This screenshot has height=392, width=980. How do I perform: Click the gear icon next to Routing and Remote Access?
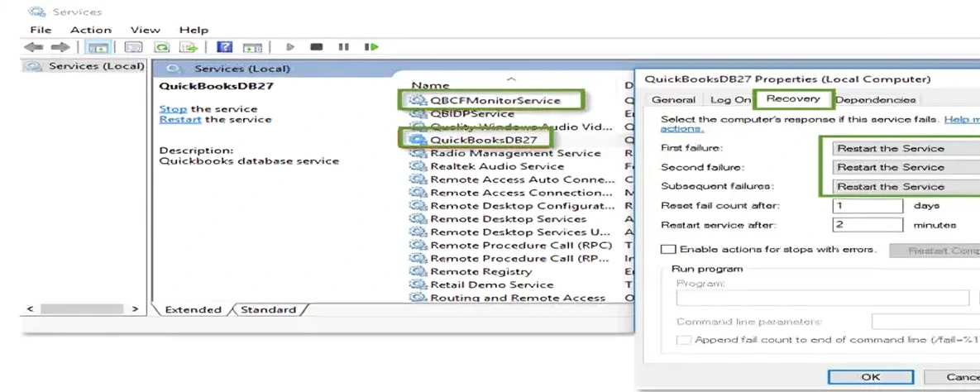pos(418,297)
